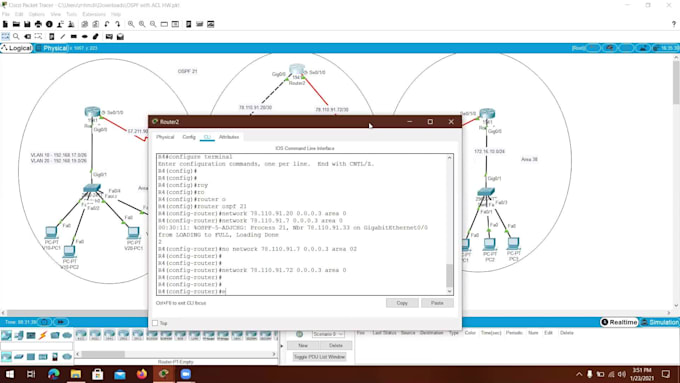
Task: Click the Add Complex PDU open envelope icon
Action: [x=120, y=36]
